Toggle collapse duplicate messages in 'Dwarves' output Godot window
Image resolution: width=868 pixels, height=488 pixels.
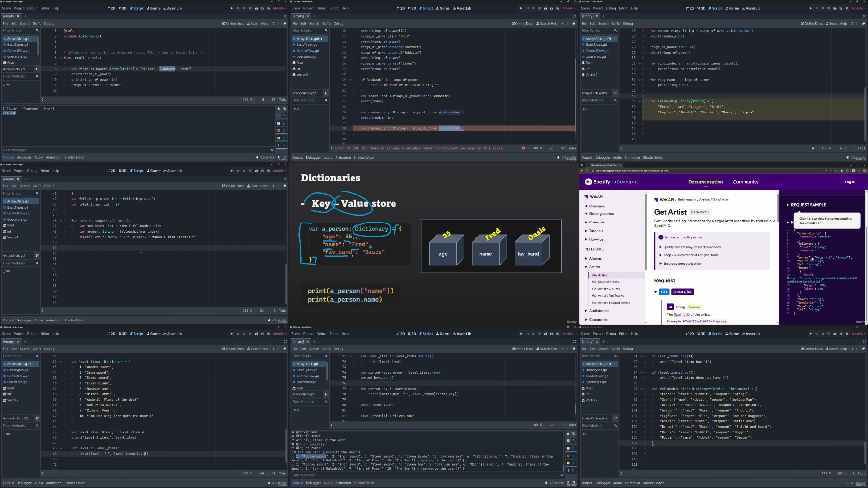[279, 115]
